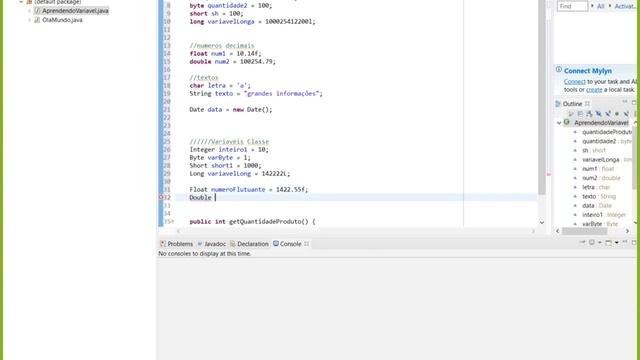
Task: Open the arrow dropdown next to Find
Action: [x=592, y=6]
